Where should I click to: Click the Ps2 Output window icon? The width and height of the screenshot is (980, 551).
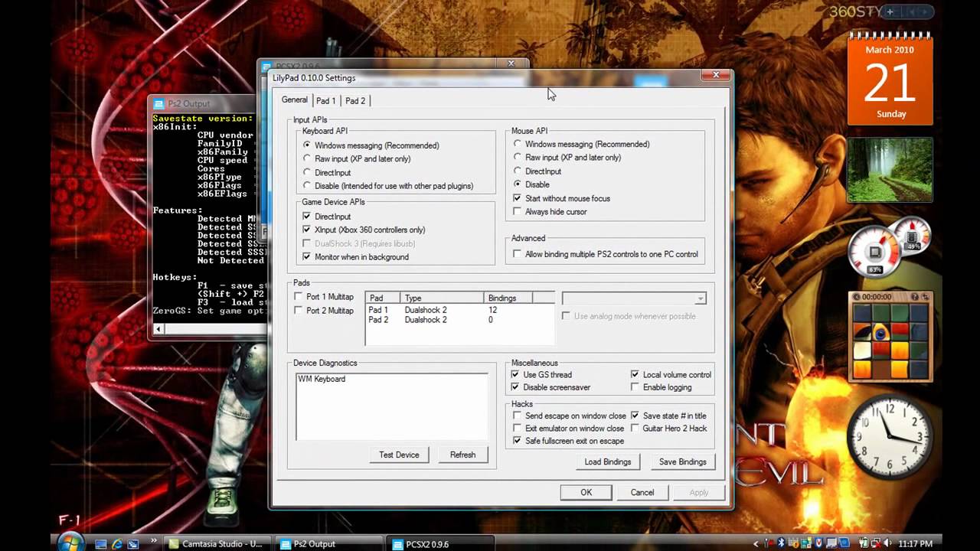(159, 104)
